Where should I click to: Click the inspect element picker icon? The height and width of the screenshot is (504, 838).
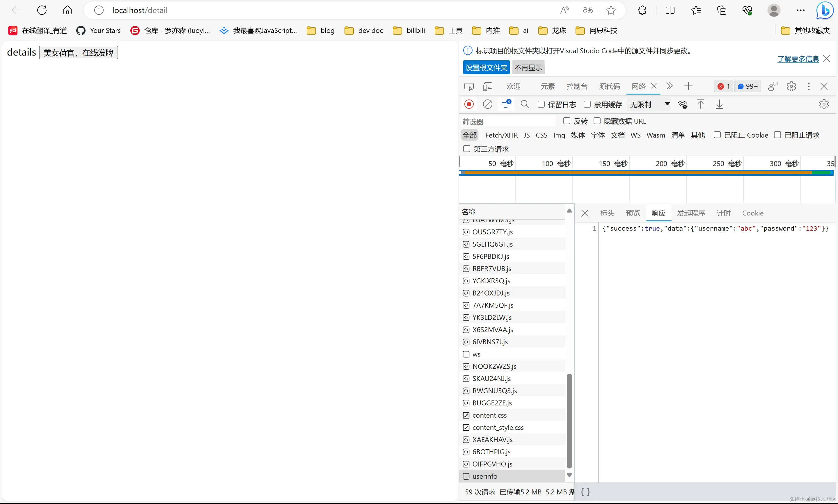tap(469, 87)
